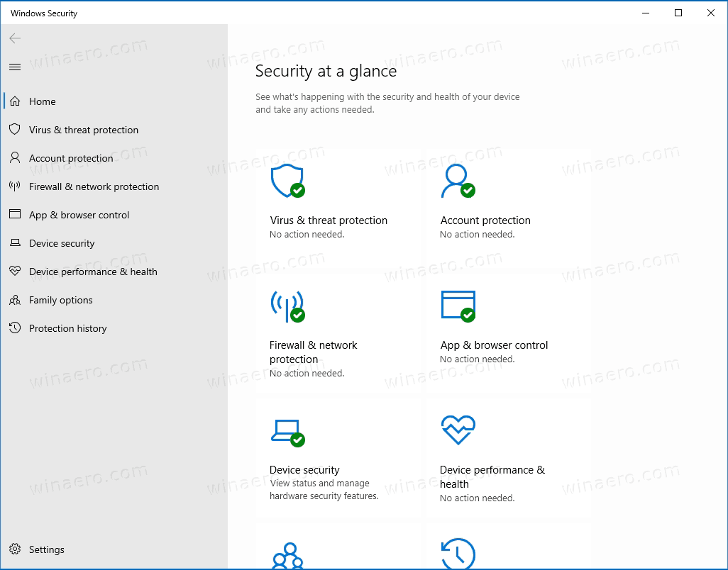Open Settings label at sidebar bottom
The height and width of the screenshot is (570, 728).
[x=46, y=549]
